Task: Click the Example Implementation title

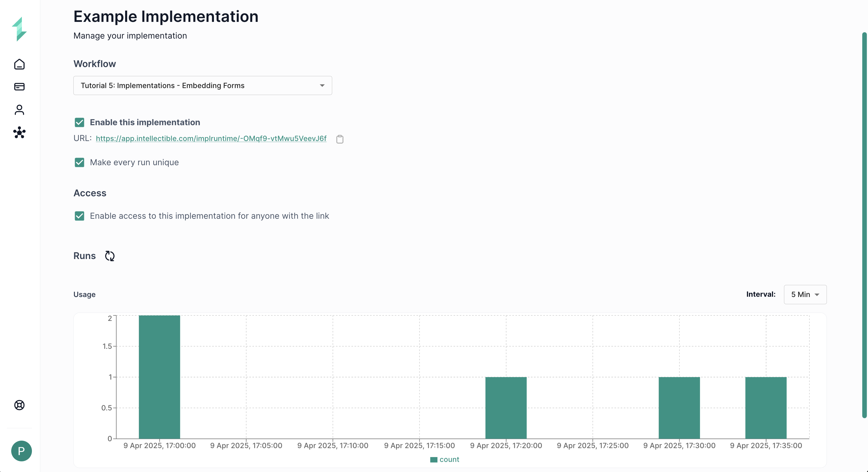Action: coord(166,16)
